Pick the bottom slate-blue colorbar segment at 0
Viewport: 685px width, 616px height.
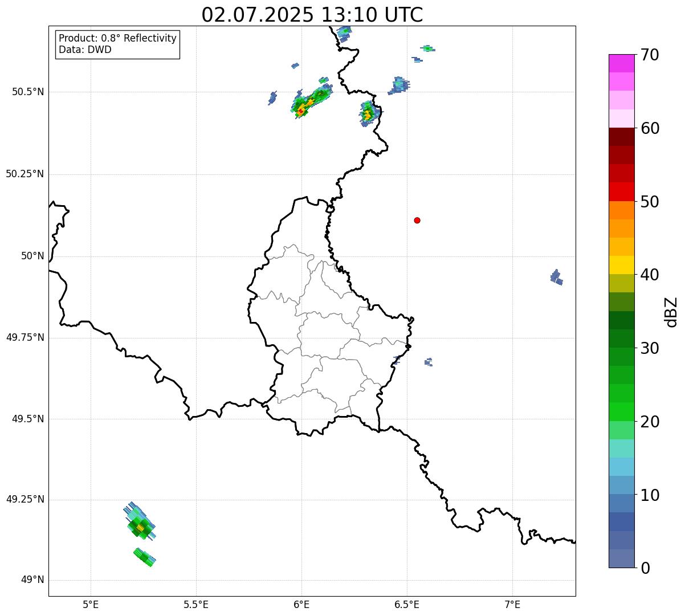[x=621, y=558]
